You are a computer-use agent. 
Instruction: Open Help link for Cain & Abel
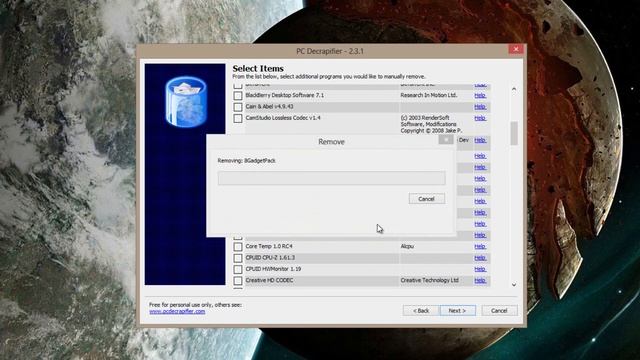pyautogui.click(x=480, y=107)
